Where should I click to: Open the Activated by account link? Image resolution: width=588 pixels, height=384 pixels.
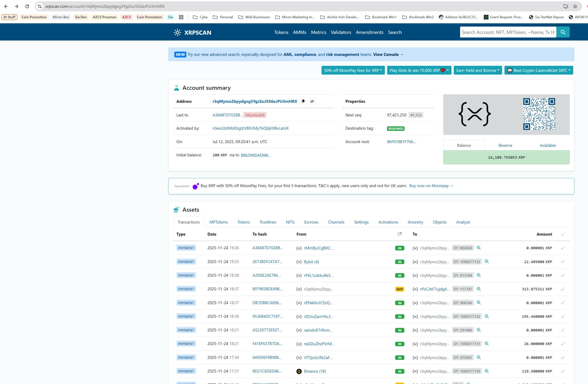[x=250, y=128]
